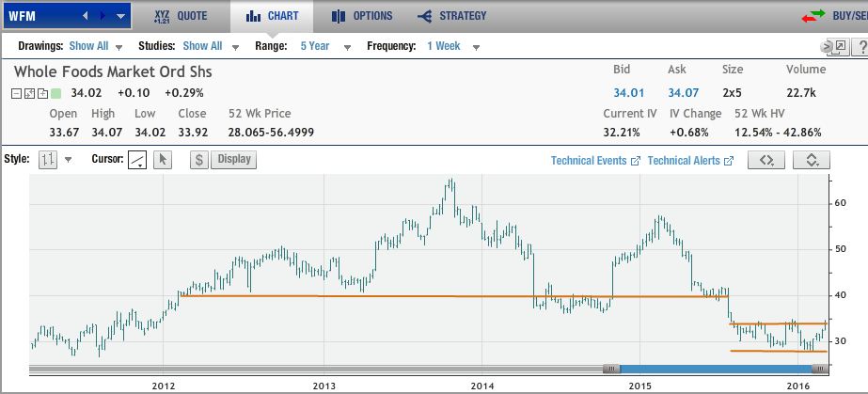Click the minus collapse icon beside price
Image resolution: width=868 pixels, height=394 pixels.
17,93
